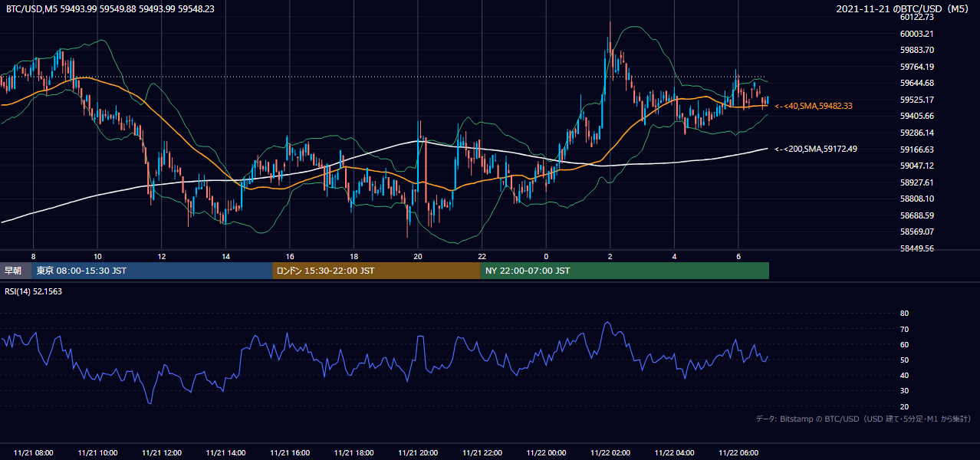Select the ロンドン 15:30-22:00 JST session bar
The height and width of the screenshot is (460, 980).
click(377, 271)
